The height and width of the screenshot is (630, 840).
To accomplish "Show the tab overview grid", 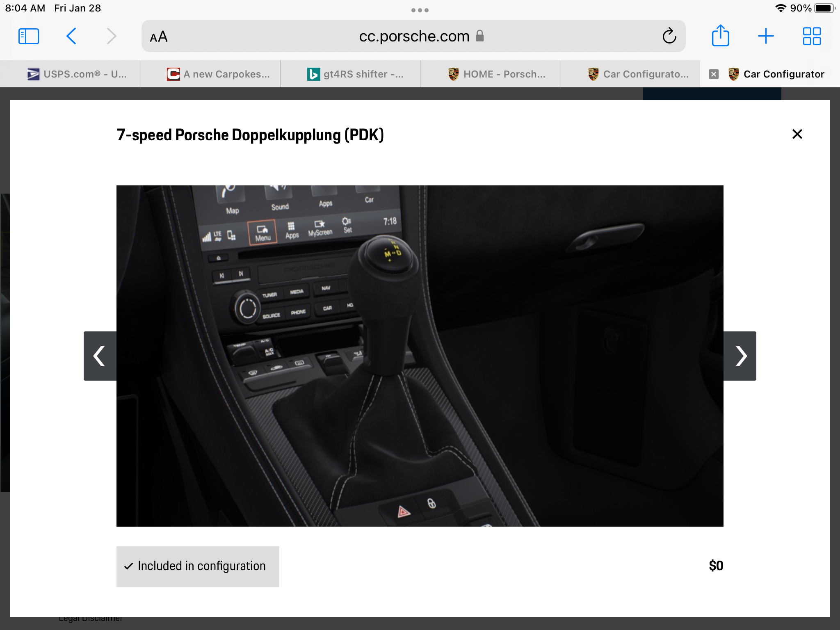I will coord(812,36).
